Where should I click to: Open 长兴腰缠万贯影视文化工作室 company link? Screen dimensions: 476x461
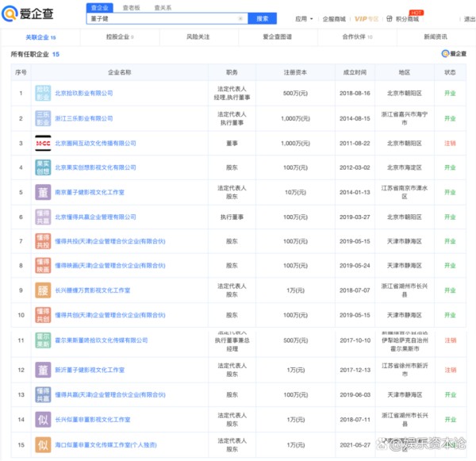(x=93, y=290)
